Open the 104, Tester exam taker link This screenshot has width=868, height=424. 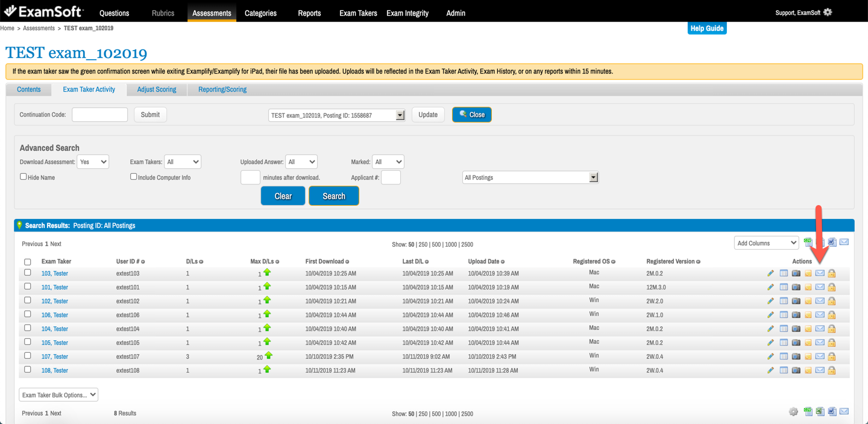click(54, 329)
